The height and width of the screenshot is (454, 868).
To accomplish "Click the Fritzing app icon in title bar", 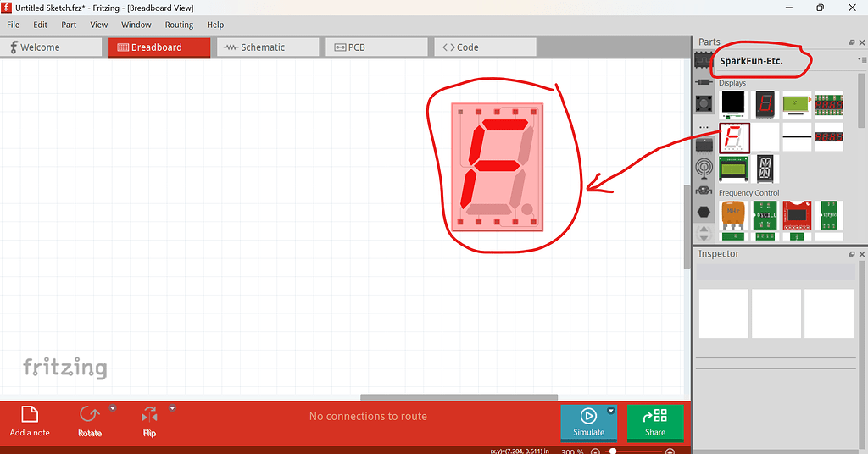I will [x=7, y=8].
